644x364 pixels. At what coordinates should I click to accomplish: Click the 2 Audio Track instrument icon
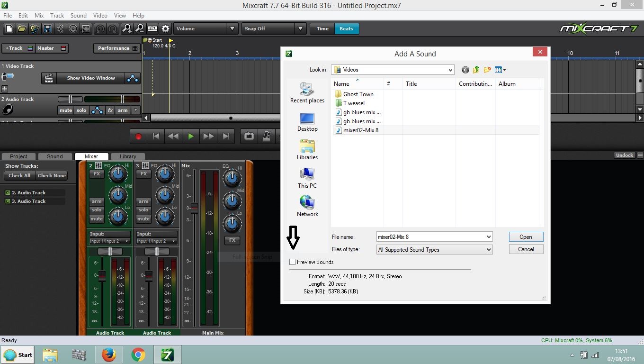(8, 110)
